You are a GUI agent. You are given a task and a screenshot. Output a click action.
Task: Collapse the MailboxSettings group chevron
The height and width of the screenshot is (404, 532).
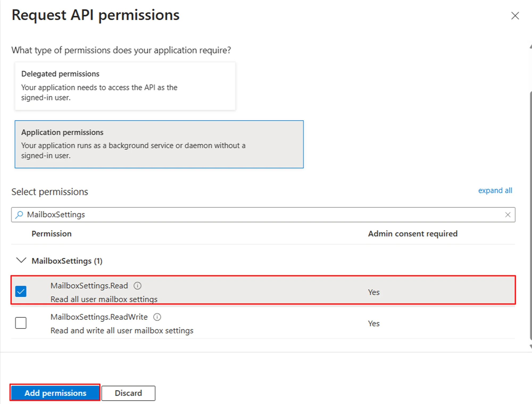(21, 260)
